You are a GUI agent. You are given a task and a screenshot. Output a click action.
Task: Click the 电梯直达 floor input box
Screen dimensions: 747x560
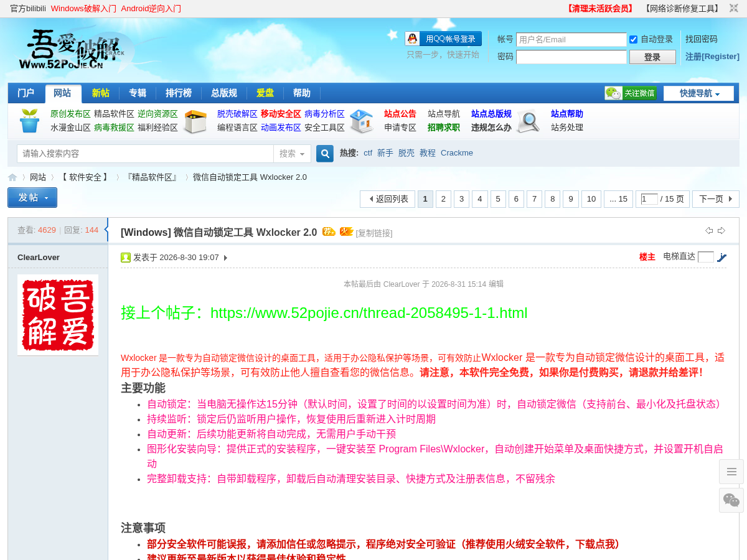click(706, 257)
